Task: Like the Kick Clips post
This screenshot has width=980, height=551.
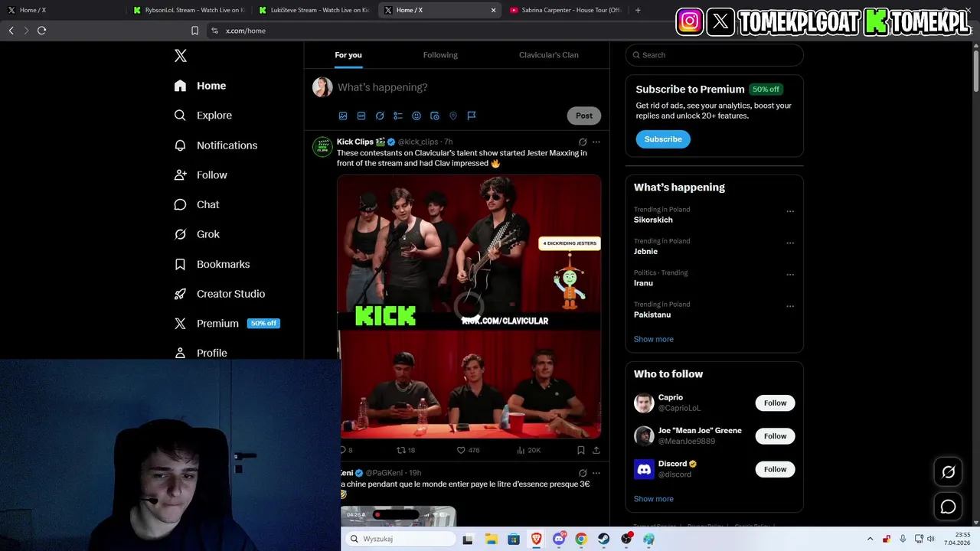Action: click(468, 450)
